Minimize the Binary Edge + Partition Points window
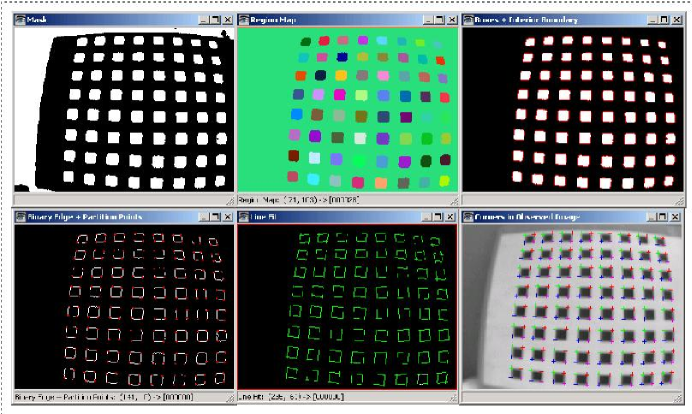The width and height of the screenshot is (692, 414). (203, 217)
